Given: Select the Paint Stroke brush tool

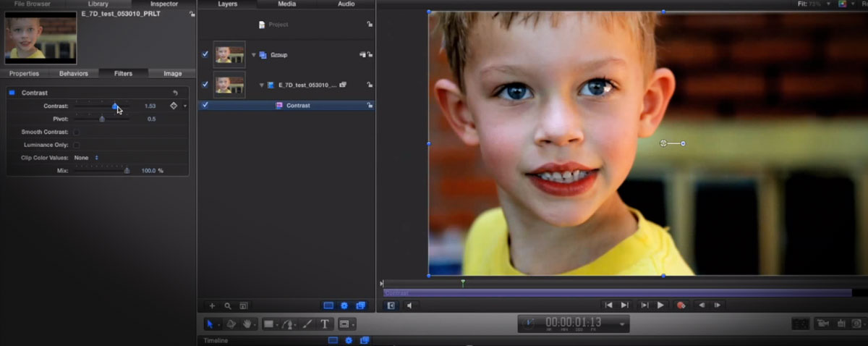Looking at the screenshot, I should [x=307, y=324].
